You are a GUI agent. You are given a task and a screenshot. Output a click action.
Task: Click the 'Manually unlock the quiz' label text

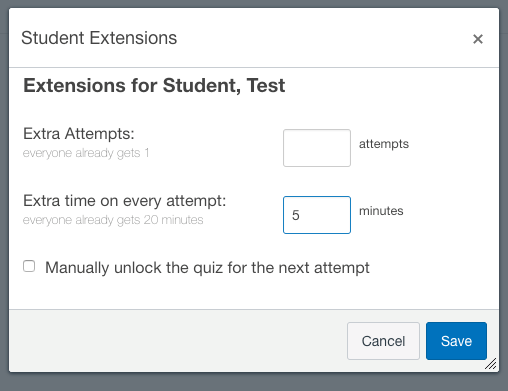point(207,268)
